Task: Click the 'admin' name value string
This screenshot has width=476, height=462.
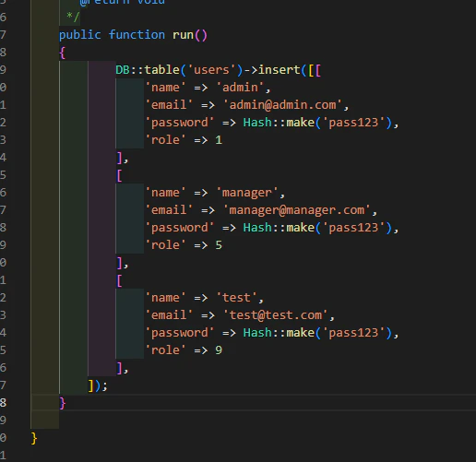Action: coord(240,88)
